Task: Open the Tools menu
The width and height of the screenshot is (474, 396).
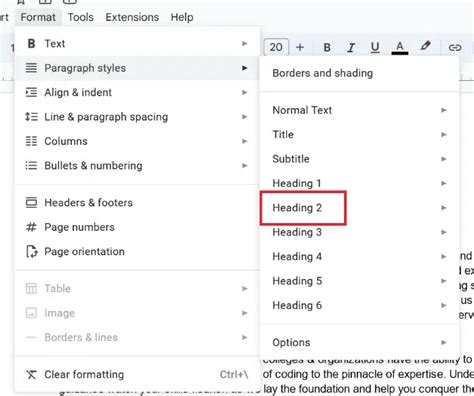Action: tap(81, 17)
